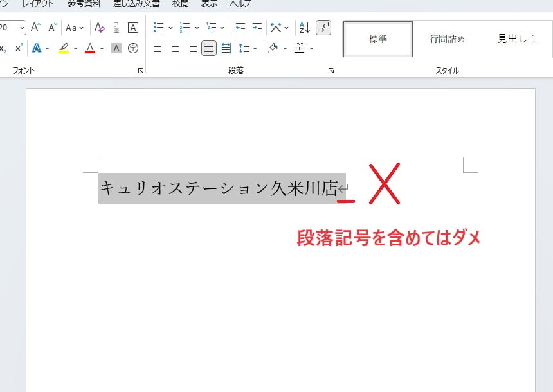The image size is (553, 392).
Task: Center-align the text
Action: pos(176,48)
